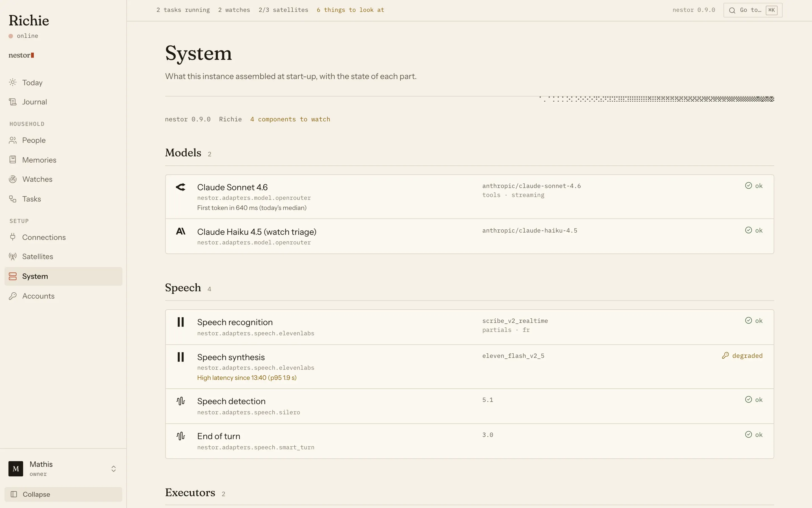Collapse the sidebar with Collapse button
This screenshot has height=508, width=812.
[63, 494]
